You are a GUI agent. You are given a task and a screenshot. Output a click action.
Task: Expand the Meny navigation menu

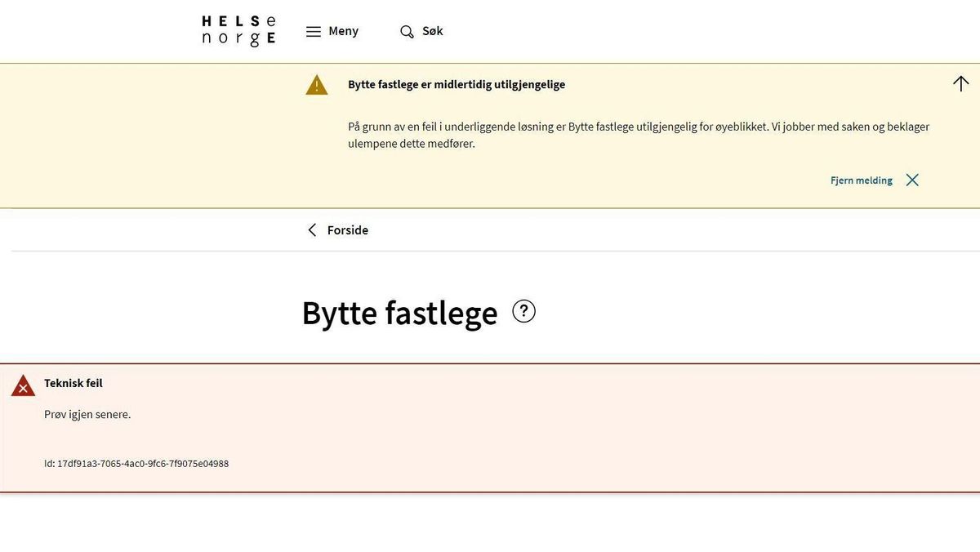[x=332, y=31]
